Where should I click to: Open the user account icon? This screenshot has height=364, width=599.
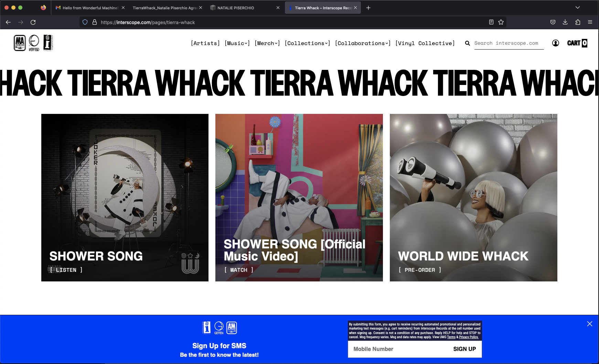pyautogui.click(x=556, y=43)
